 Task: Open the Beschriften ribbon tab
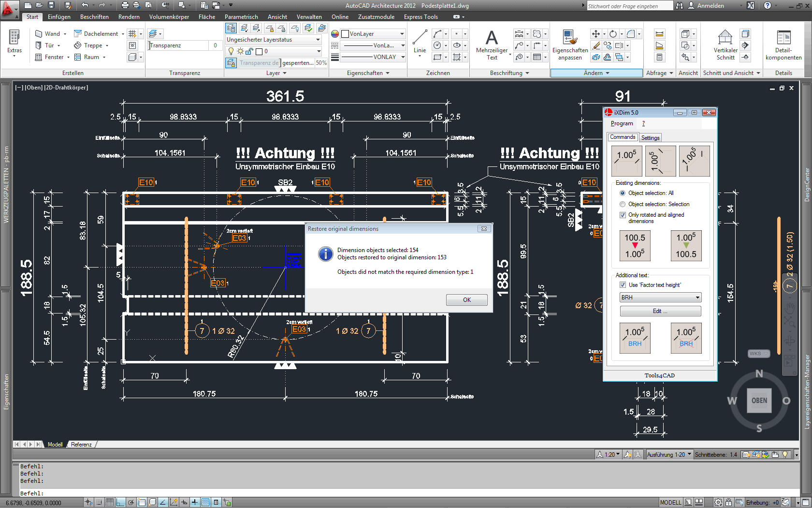click(94, 17)
